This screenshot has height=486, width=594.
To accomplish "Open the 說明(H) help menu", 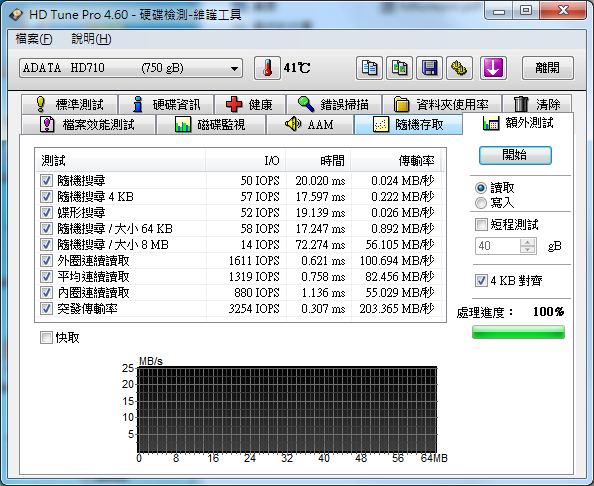I will [91, 39].
